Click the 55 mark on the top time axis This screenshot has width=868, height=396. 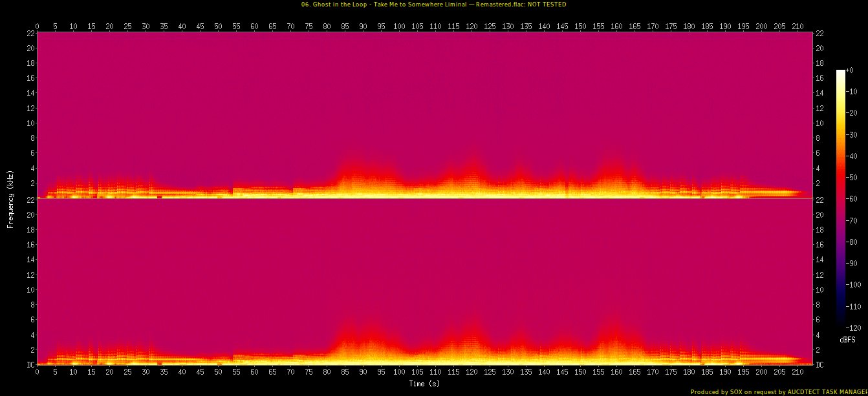236,26
